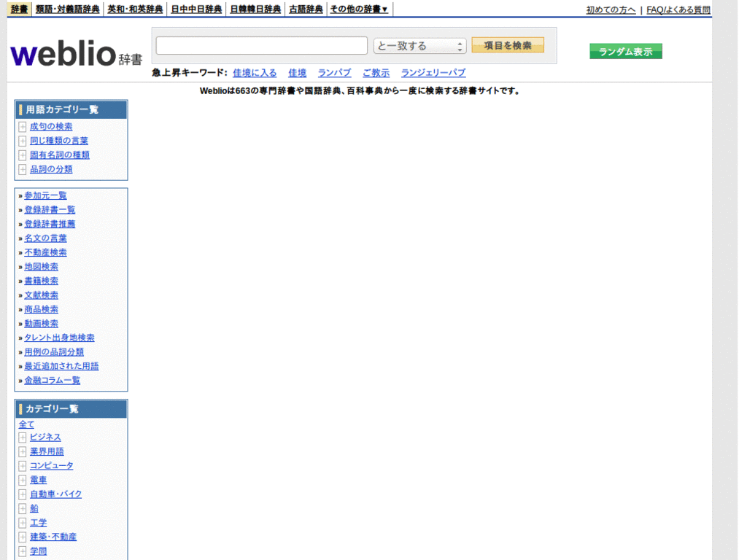Open the タレント出身地検索 page
747x560 pixels.
(x=60, y=337)
